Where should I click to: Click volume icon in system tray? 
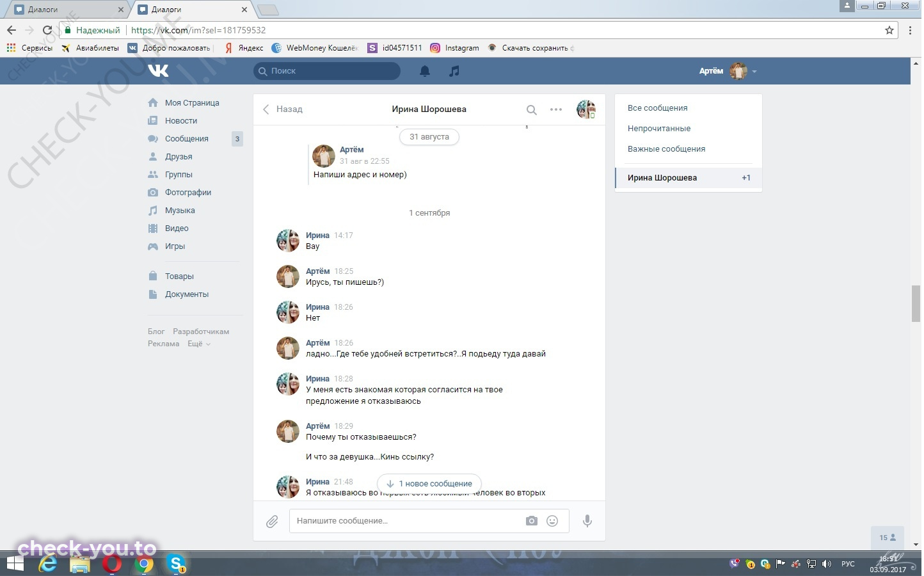pyautogui.click(x=826, y=564)
